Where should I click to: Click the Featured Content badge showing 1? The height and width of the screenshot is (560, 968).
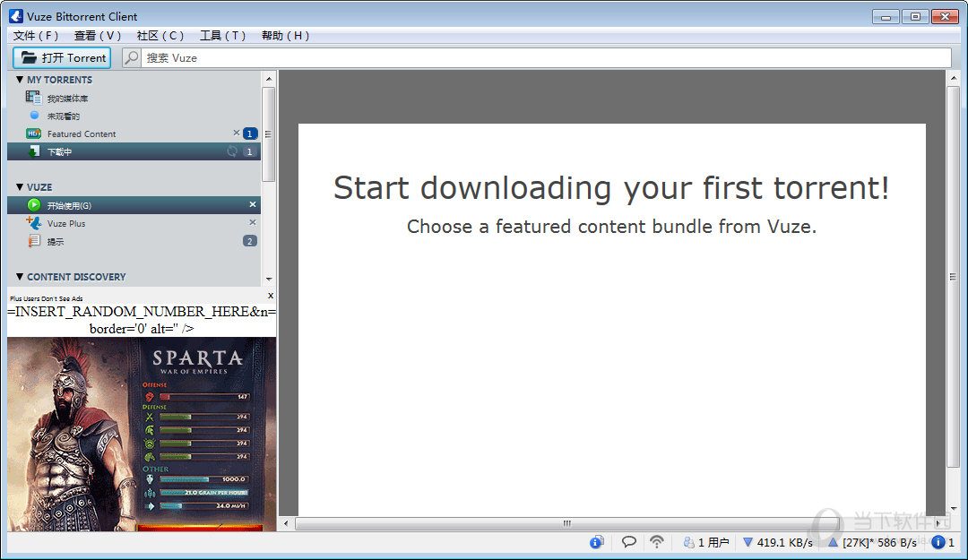250,134
